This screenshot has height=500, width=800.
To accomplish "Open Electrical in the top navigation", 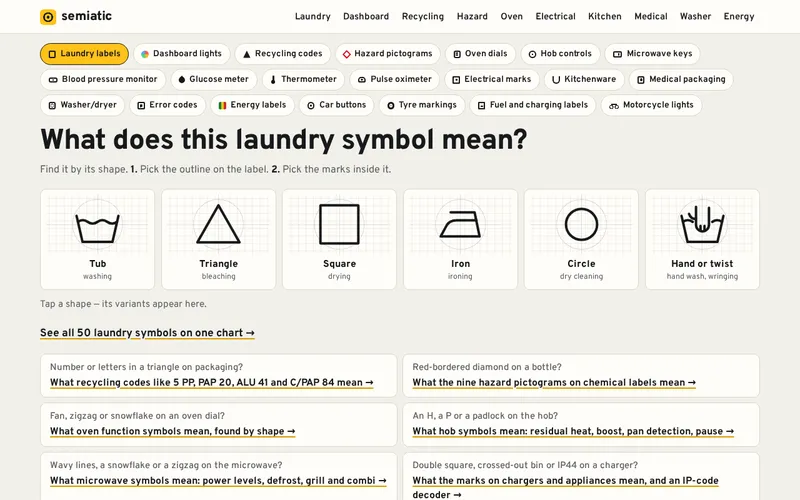I will coord(555,16).
